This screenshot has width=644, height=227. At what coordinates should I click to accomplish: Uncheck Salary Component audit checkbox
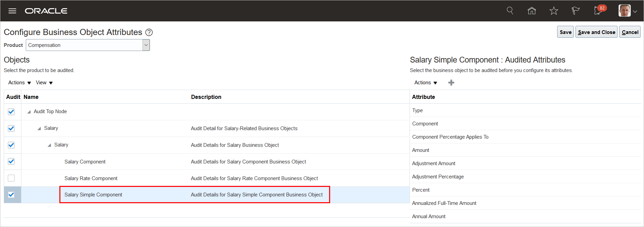[11, 161]
